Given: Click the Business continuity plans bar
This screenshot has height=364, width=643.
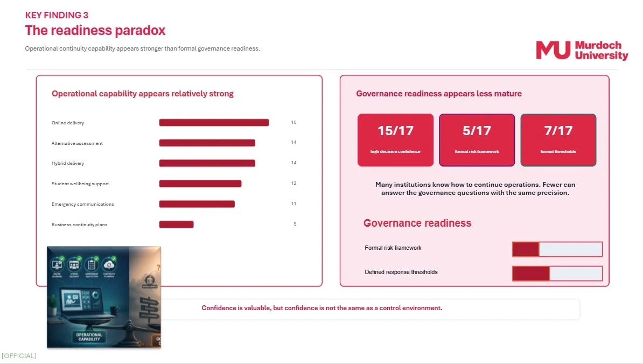Looking at the screenshot, I should point(176,224).
